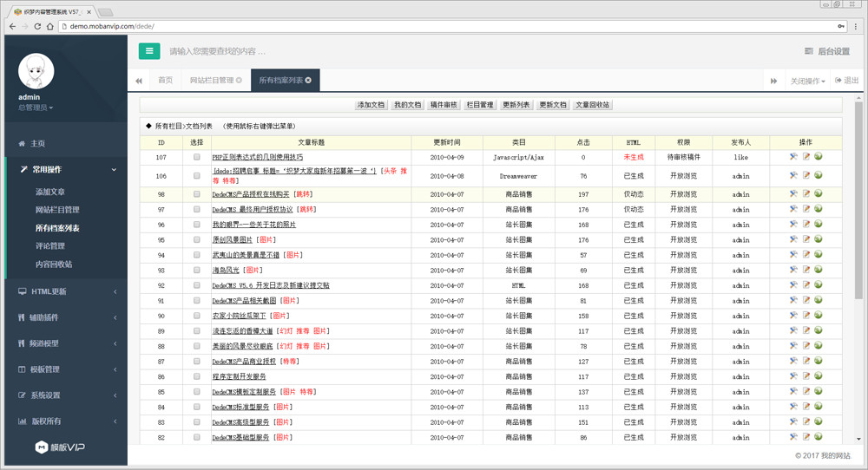Click the pencil edit icon in row ID 95
This screenshot has height=470, width=868.
[x=806, y=239]
